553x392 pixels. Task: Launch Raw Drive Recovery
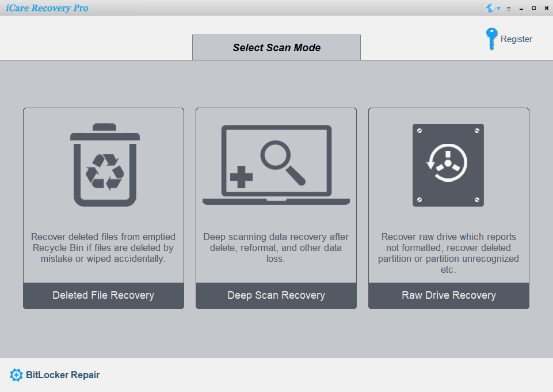(x=448, y=295)
